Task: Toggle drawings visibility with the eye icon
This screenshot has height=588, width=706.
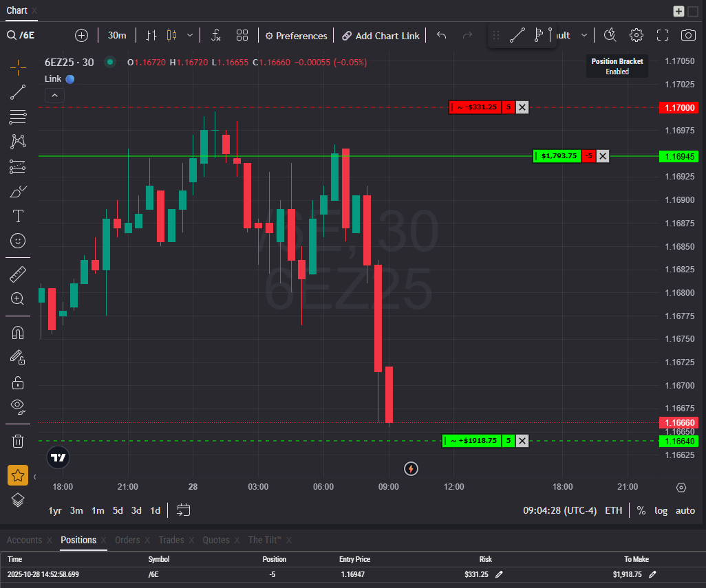Action: tap(18, 406)
